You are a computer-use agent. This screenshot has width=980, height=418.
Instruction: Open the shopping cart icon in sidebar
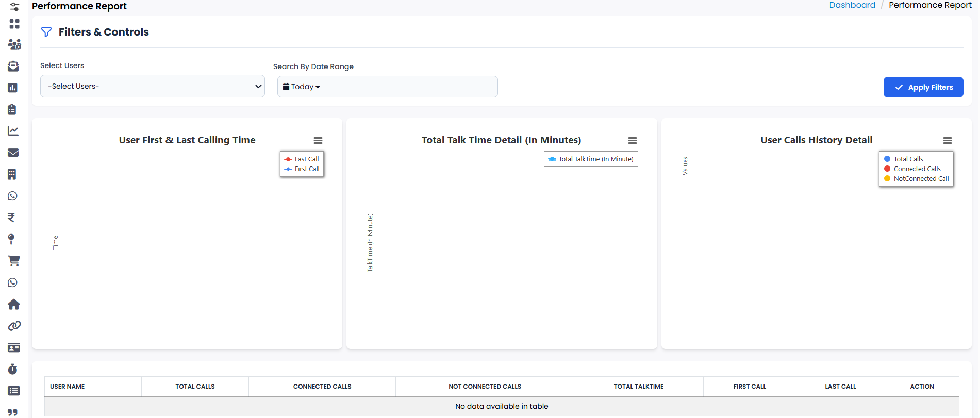[14, 261]
